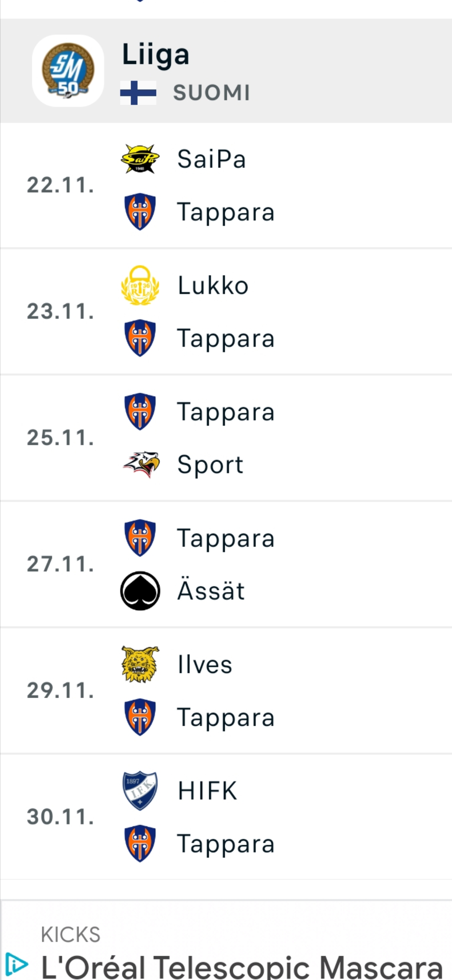Select HIFK team name in 30.11. match
The height and width of the screenshot is (980, 452).
pyautogui.click(x=208, y=791)
